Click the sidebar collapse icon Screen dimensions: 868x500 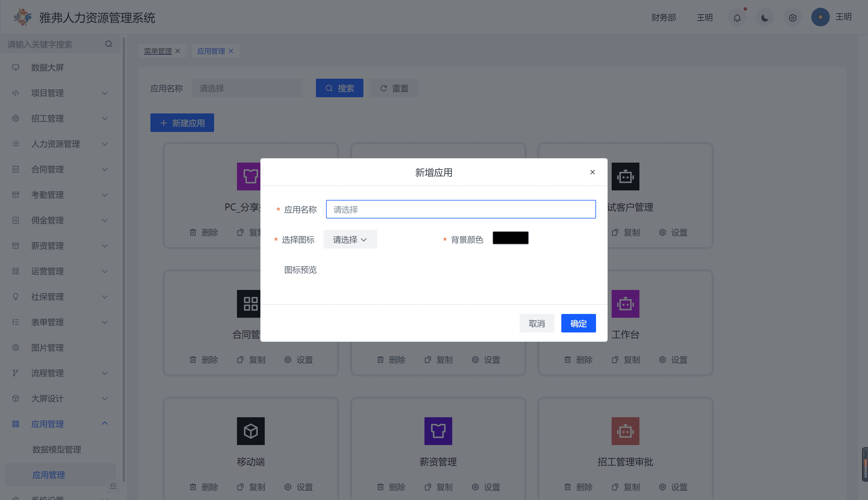tap(113, 486)
